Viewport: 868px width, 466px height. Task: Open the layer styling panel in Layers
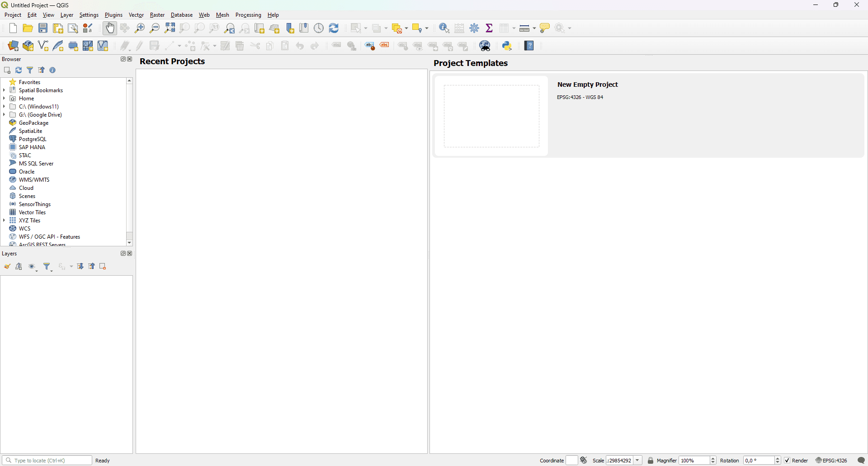pyautogui.click(x=7, y=267)
